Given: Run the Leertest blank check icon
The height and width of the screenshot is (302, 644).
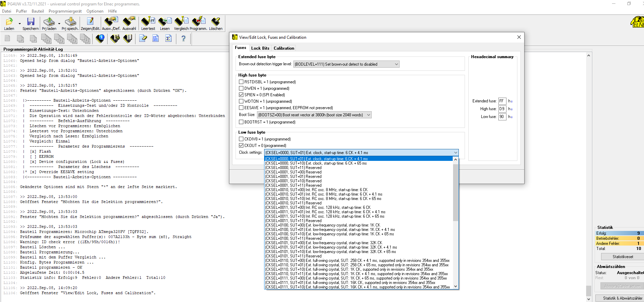Looking at the screenshot, I should [x=148, y=22].
